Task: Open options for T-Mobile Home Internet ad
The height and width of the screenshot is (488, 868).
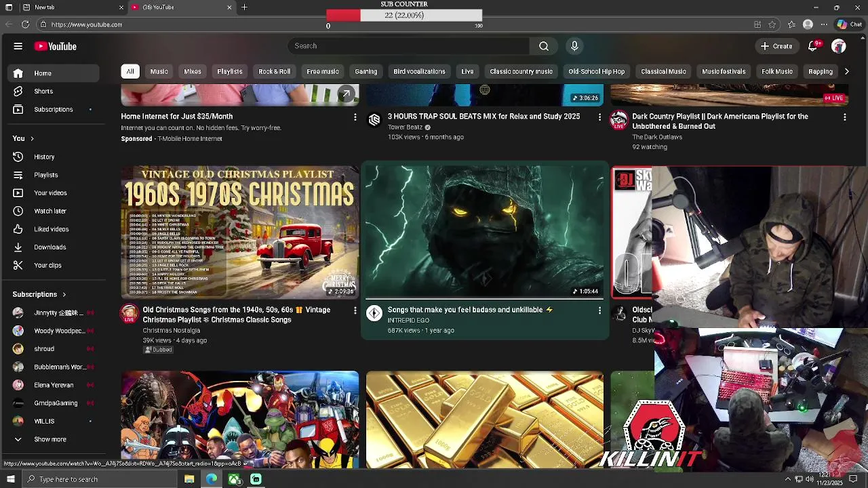Action: point(355,117)
